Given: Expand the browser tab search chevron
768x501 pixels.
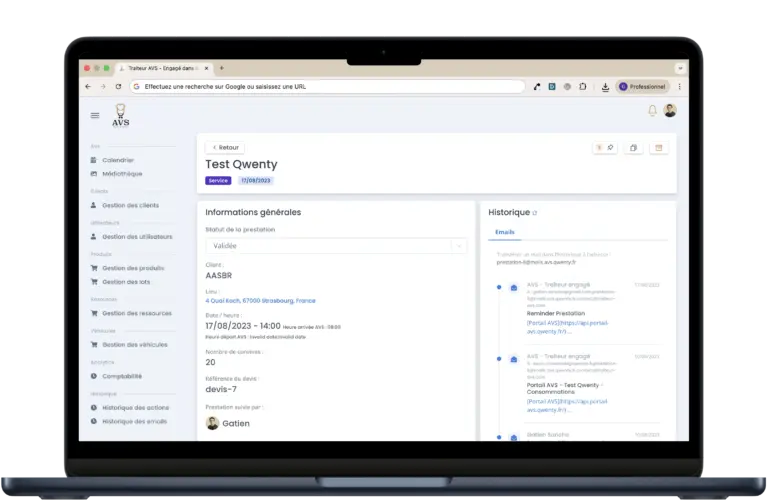Looking at the screenshot, I should click(x=680, y=68).
